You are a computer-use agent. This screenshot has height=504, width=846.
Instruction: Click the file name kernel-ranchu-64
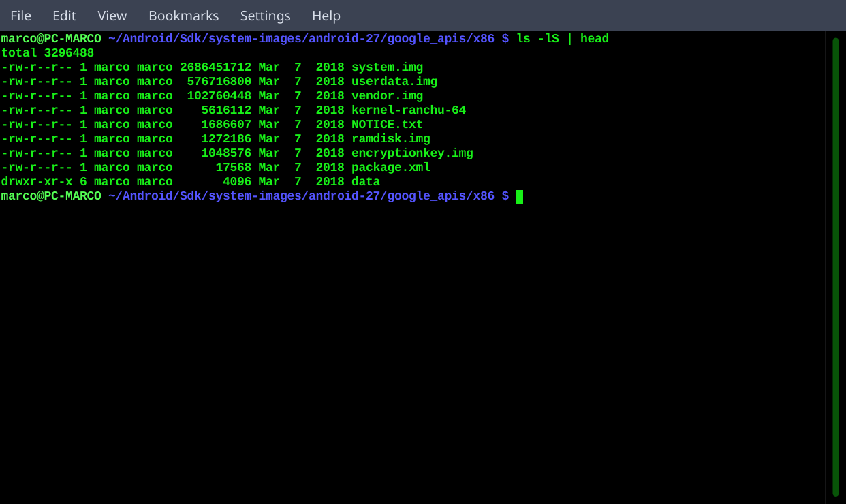point(409,110)
